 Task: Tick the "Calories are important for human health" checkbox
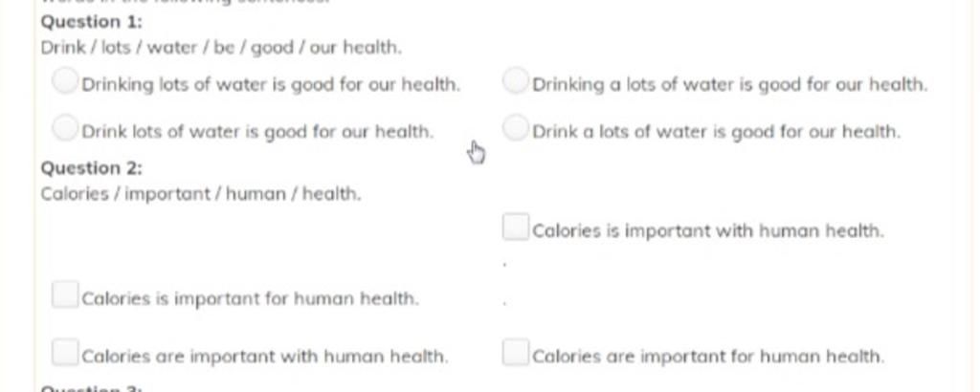tap(516, 352)
